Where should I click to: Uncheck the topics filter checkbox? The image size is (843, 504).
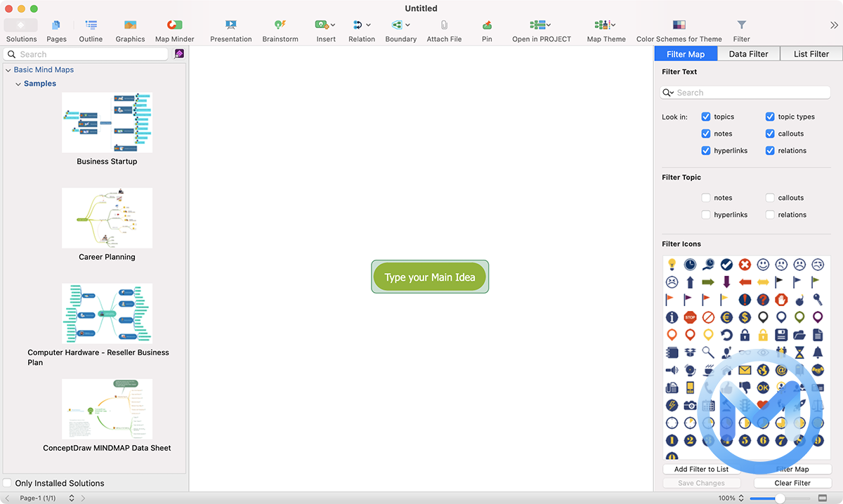point(706,117)
